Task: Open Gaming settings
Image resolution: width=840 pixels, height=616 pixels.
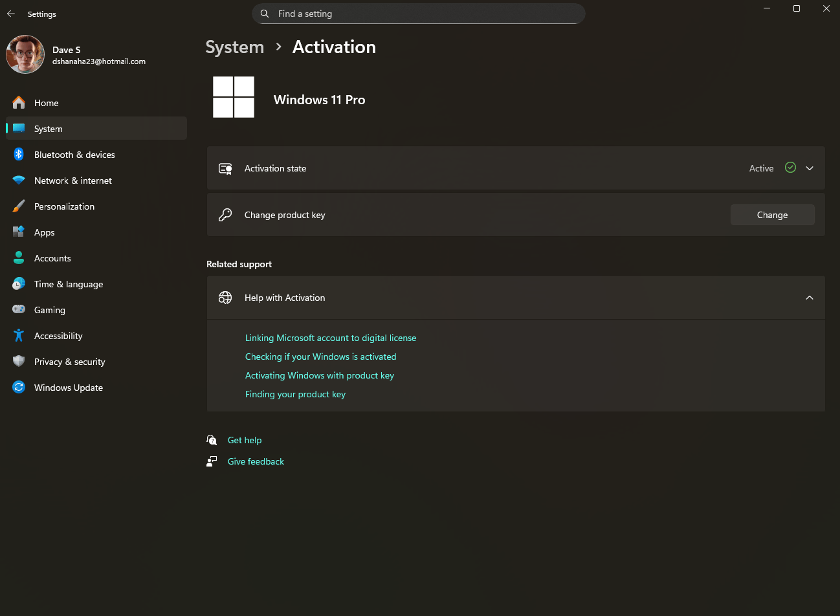Action: 96,310
